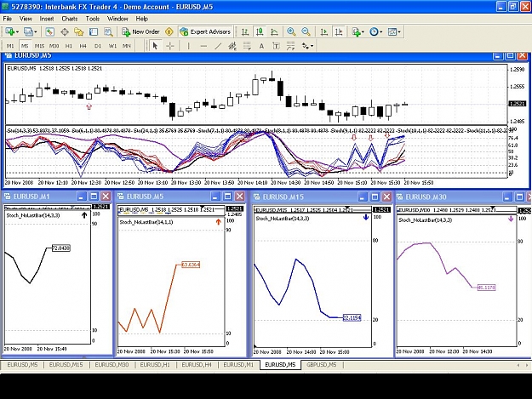Open the View menu
Image resolution: width=532 pixels, height=399 pixels.
coord(26,19)
